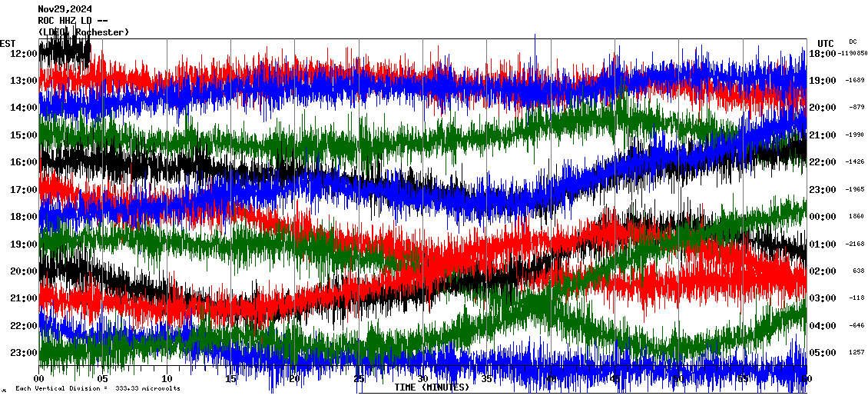Click the DC value 1257
868x399 pixels.
click(x=856, y=353)
